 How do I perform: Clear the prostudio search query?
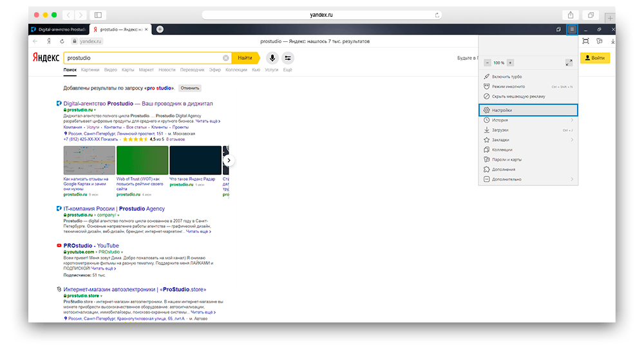point(225,58)
